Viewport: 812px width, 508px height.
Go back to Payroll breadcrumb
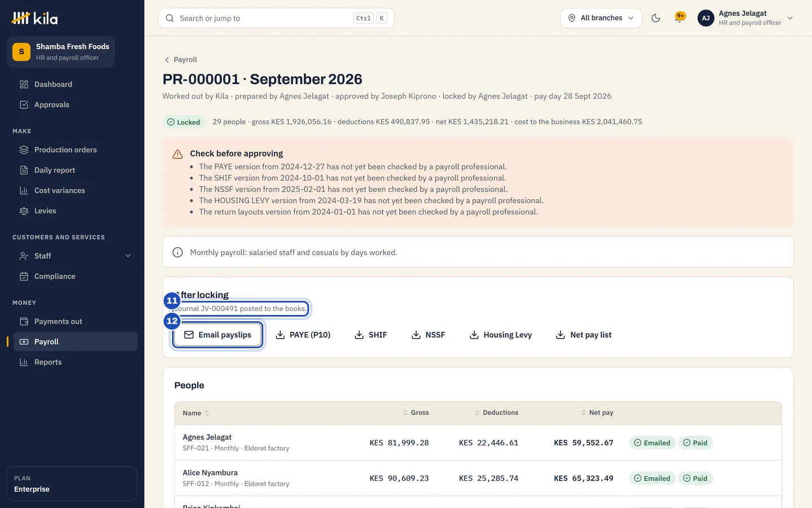click(x=180, y=59)
